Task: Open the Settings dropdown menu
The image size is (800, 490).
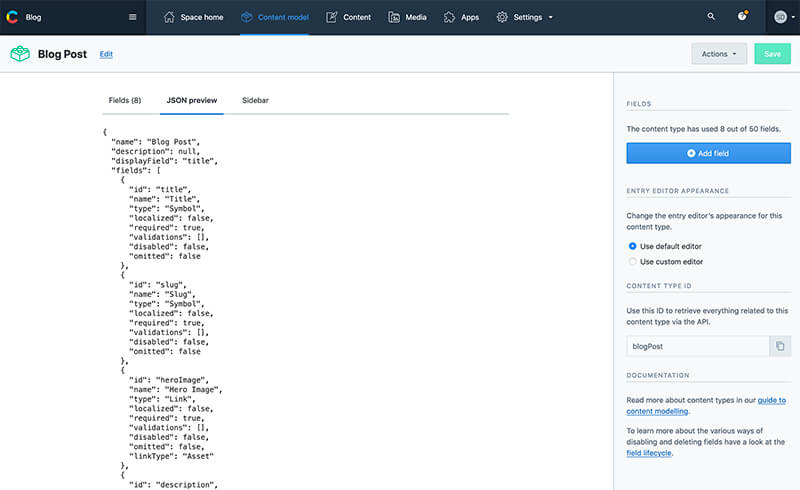Action: pos(526,17)
